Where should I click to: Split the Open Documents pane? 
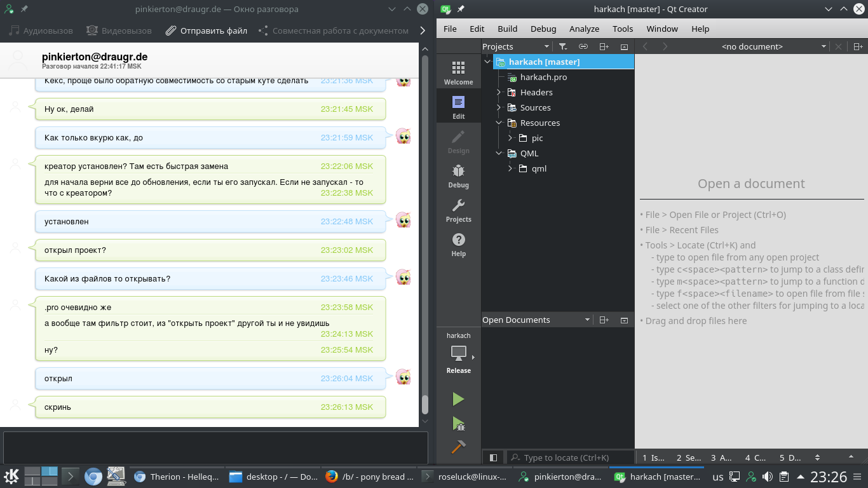(604, 320)
